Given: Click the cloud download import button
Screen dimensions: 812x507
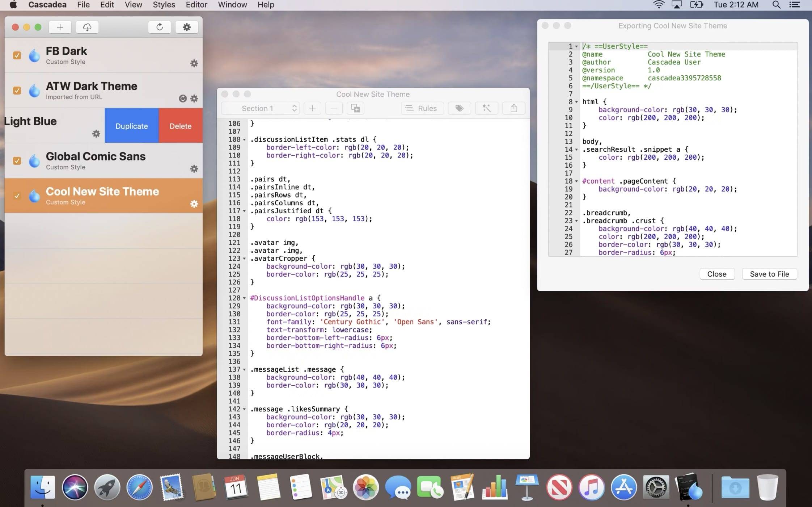Looking at the screenshot, I should pyautogui.click(x=87, y=27).
